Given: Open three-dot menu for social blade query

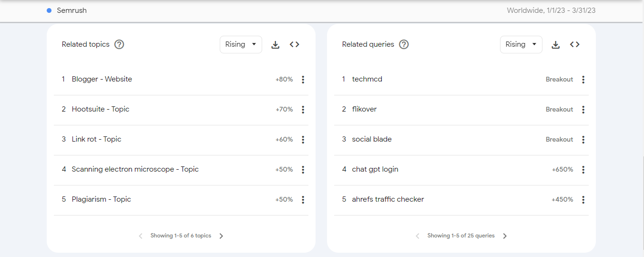Looking at the screenshot, I should (x=583, y=140).
